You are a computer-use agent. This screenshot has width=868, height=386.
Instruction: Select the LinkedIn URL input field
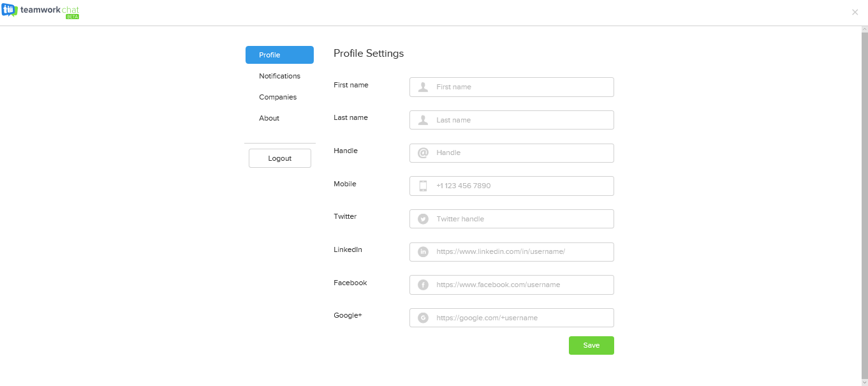coord(523,252)
